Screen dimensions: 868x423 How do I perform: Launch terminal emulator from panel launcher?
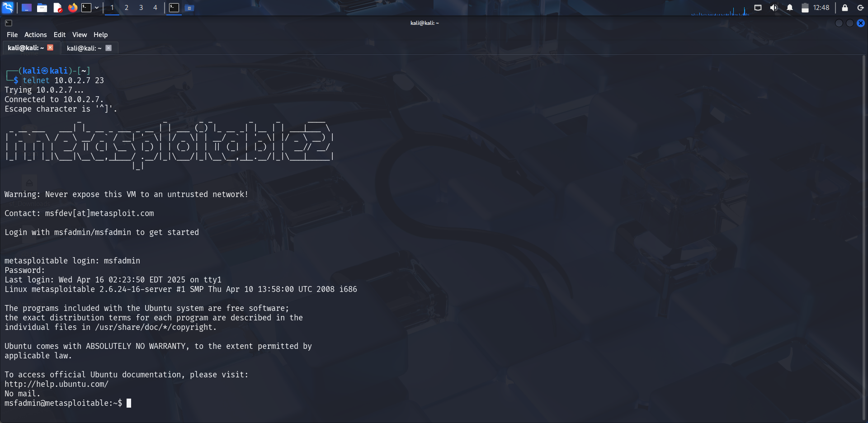86,8
